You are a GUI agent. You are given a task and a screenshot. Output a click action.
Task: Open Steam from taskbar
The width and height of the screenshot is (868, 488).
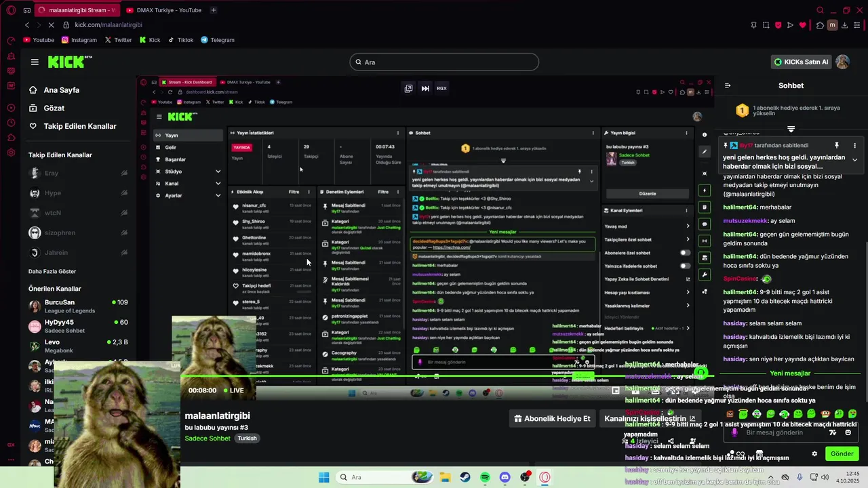tap(465, 477)
